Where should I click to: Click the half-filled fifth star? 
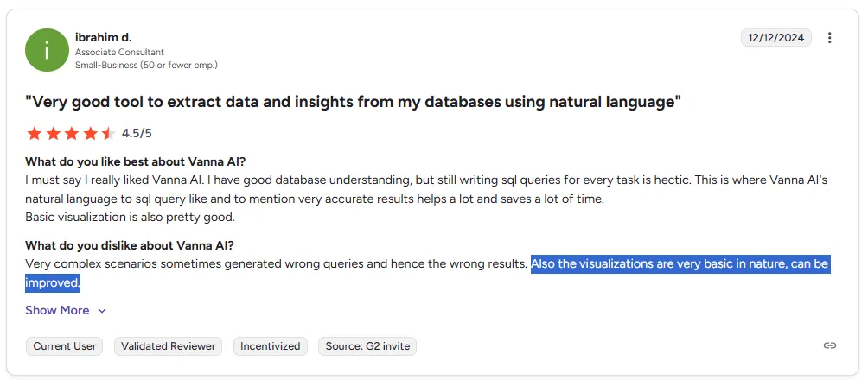[108, 134]
